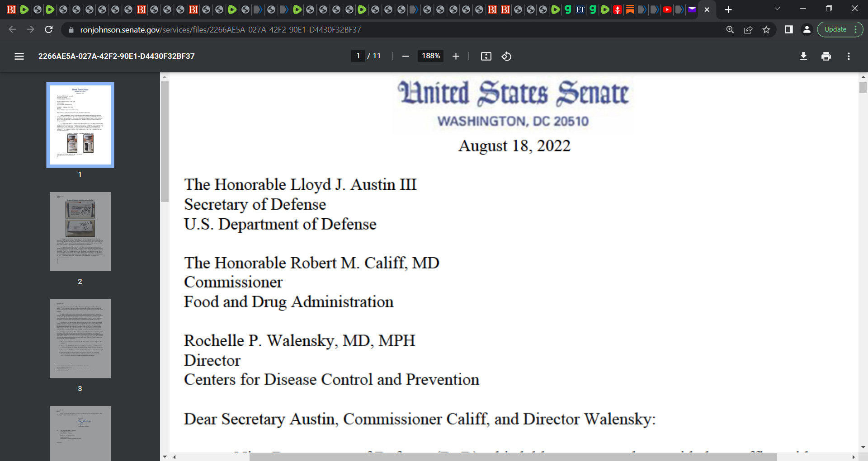This screenshot has width=868, height=461.
Task: Click thumbnail panel scroll down arrow
Action: coord(165,456)
